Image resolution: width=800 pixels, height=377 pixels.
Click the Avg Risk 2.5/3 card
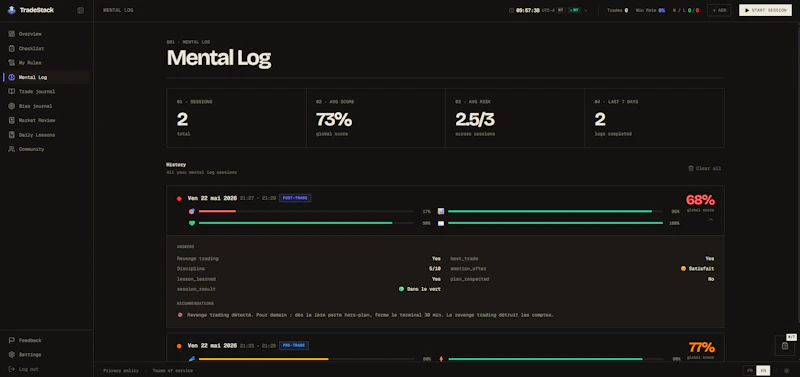(x=515, y=118)
